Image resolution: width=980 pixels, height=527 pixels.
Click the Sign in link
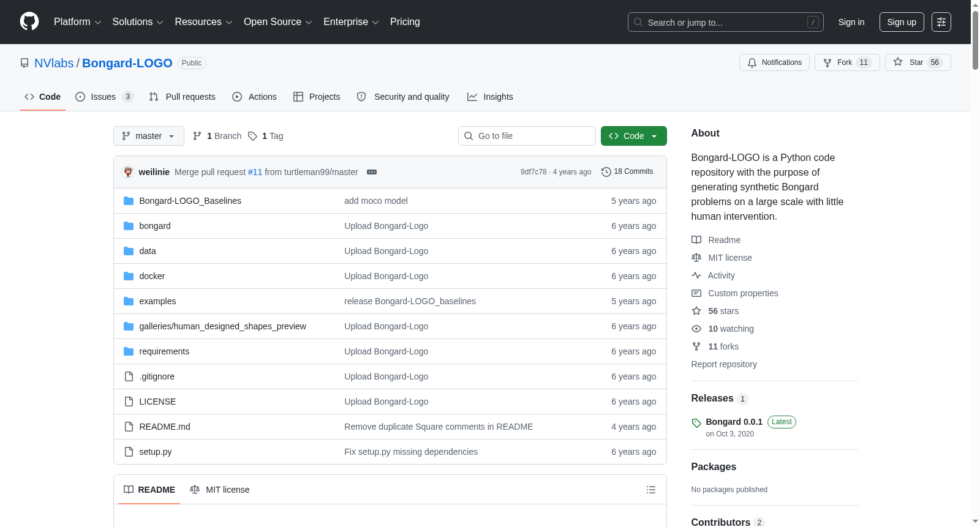pyautogui.click(x=851, y=22)
